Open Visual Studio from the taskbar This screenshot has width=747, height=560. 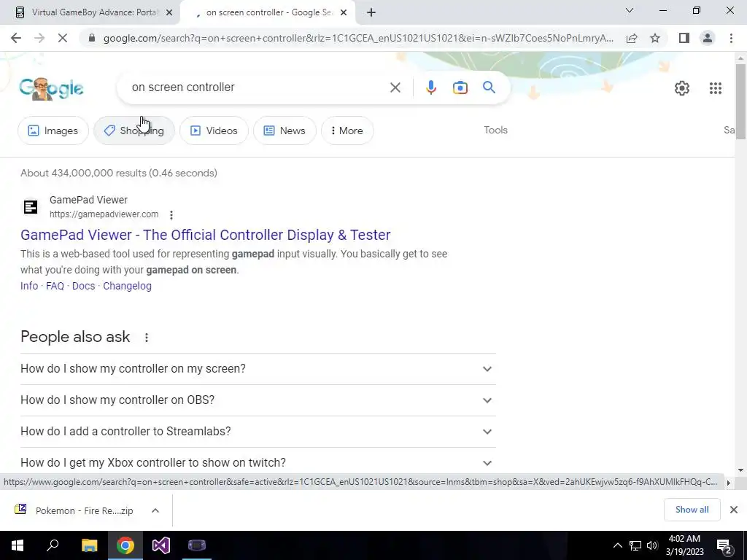click(x=161, y=545)
